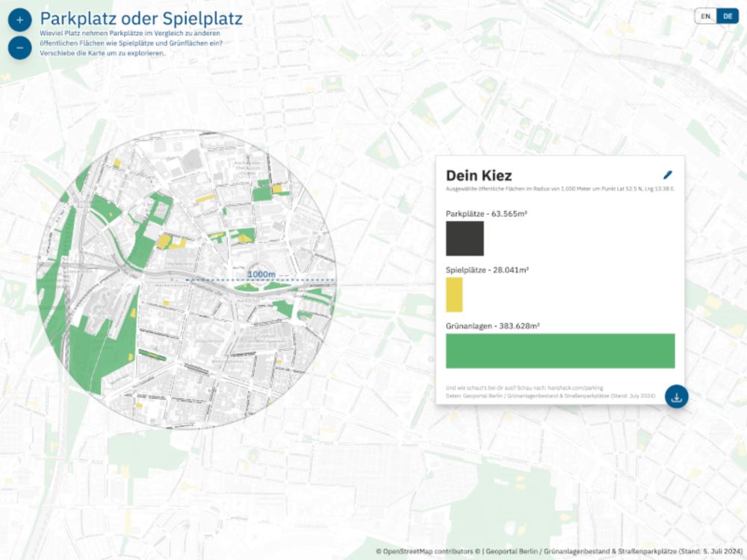Click the intro text starting 'Wieviel Platz nehmen'
Image resolution: width=747 pixels, height=560 pixels.
(131, 43)
